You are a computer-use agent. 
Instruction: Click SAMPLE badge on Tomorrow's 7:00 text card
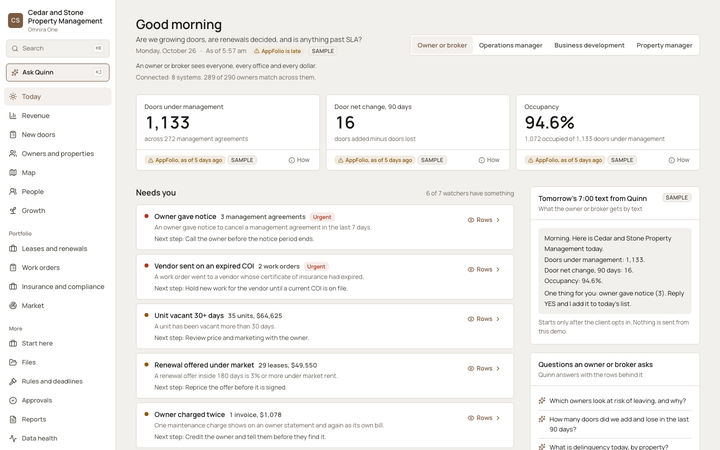(x=676, y=197)
